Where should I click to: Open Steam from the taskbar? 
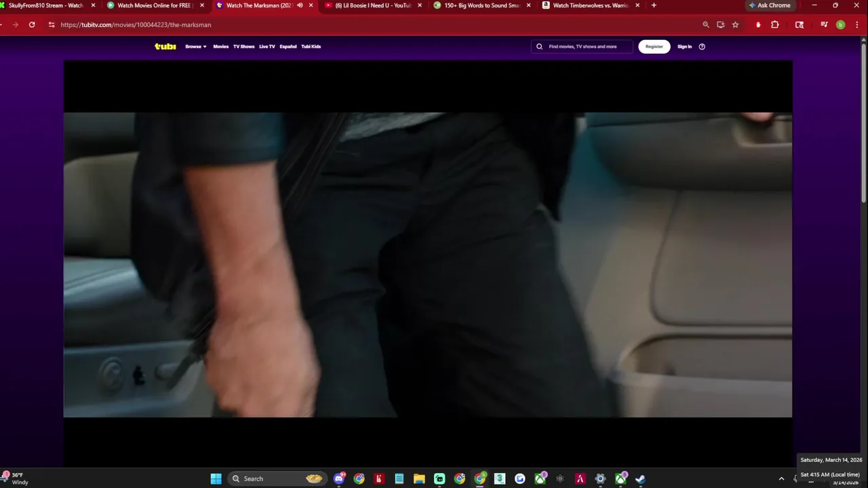[640, 479]
